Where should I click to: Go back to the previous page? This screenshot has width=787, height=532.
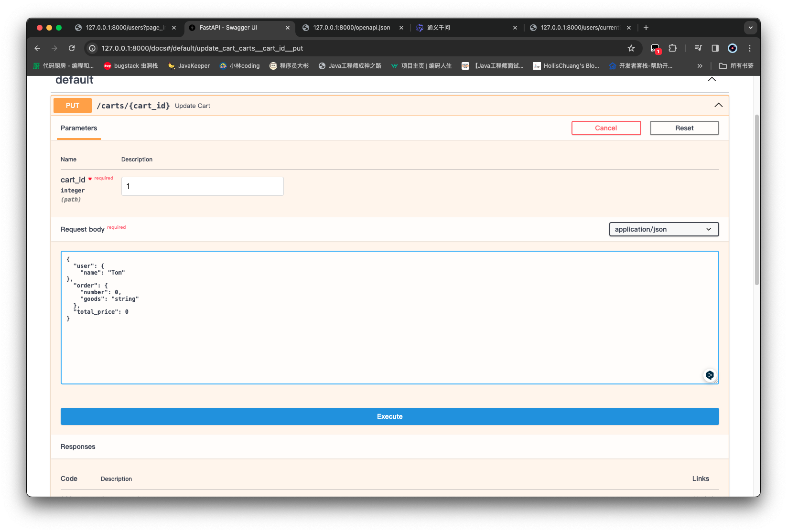[x=37, y=48]
